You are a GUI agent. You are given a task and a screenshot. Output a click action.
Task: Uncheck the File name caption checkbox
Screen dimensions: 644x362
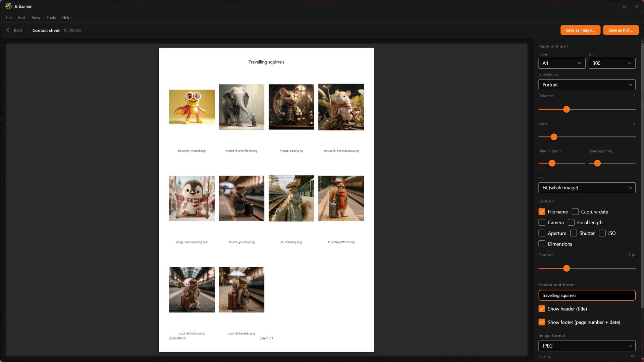tap(542, 212)
